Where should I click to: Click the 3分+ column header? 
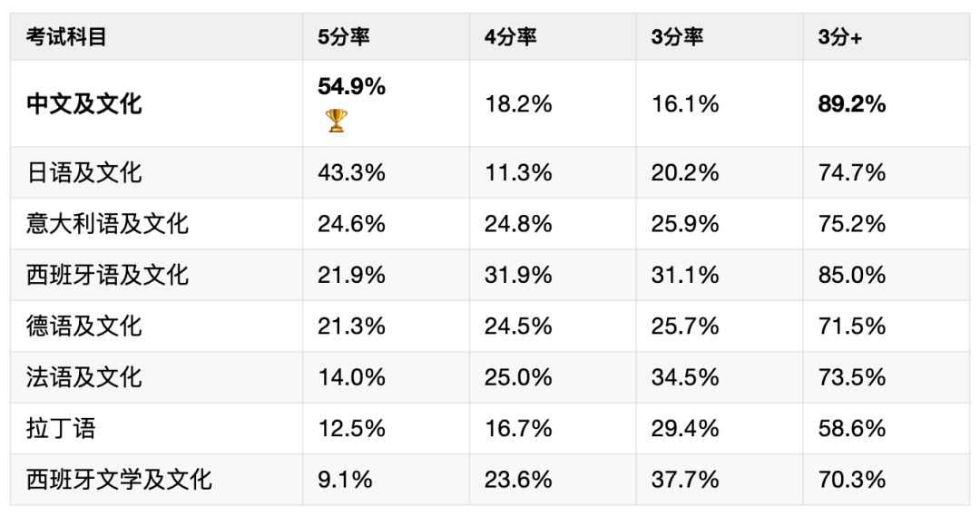[x=839, y=37]
